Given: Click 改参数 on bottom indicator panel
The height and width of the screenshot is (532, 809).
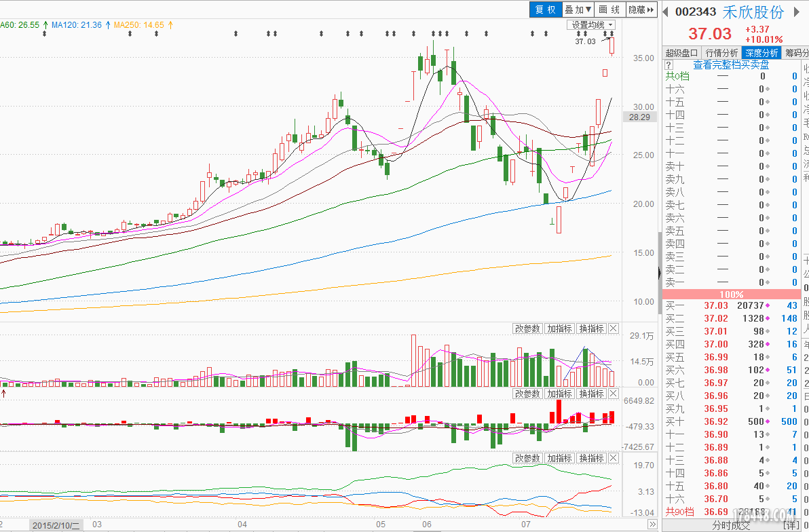Looking at the screenshot, I should [x=527, y=458].
